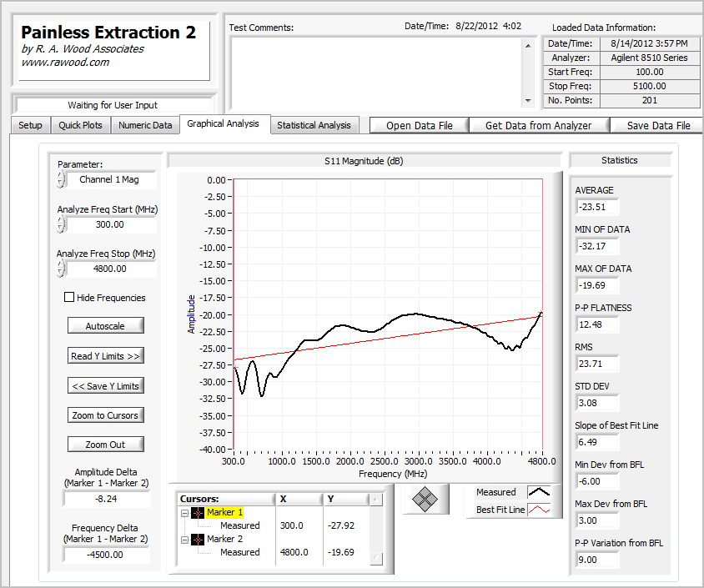This screenshot has width=704, height=588.
Task: Click Get Data from Analyzer button
Action: pyautogui.click(x=538, y=126)
